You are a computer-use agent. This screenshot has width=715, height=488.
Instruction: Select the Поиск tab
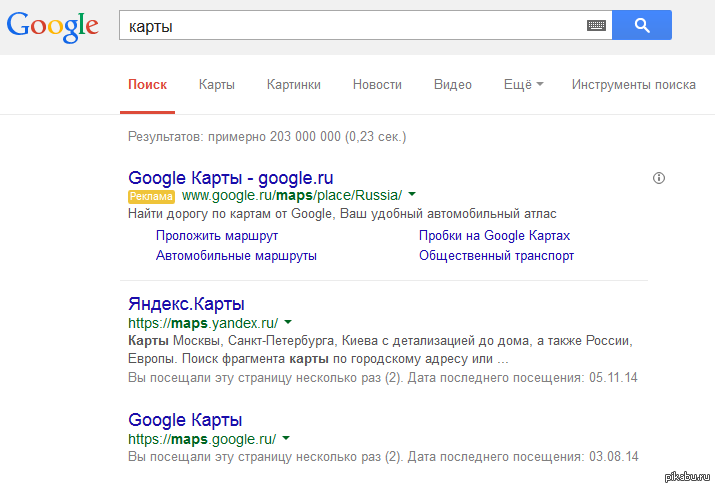[x=147, y=85]
